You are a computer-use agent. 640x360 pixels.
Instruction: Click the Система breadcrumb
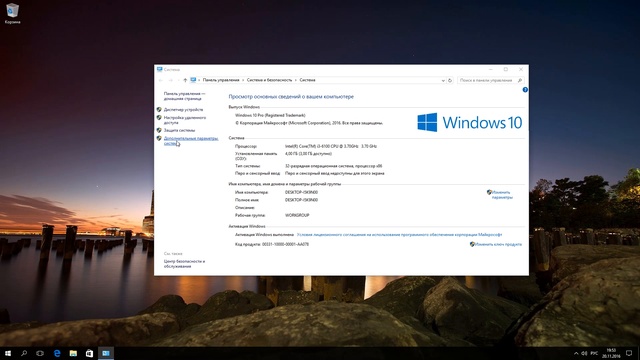pos(307,80)
